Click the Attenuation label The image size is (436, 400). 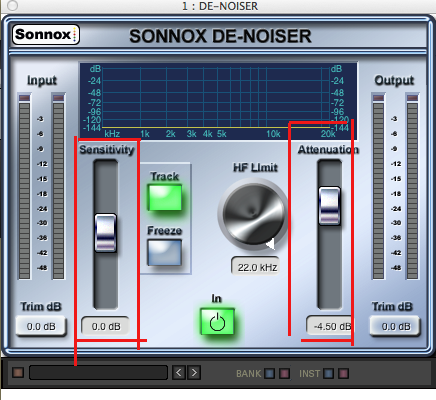coord(328,149)
